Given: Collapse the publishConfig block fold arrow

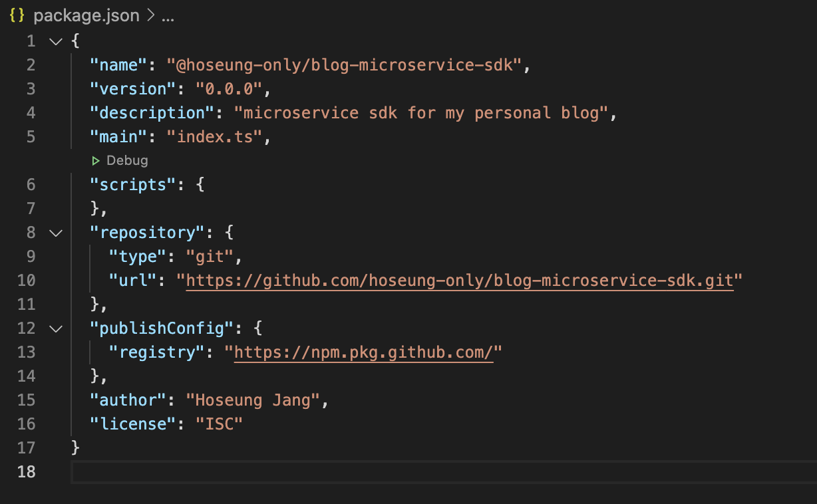Looking at the screenshot, I should (56, 328).
